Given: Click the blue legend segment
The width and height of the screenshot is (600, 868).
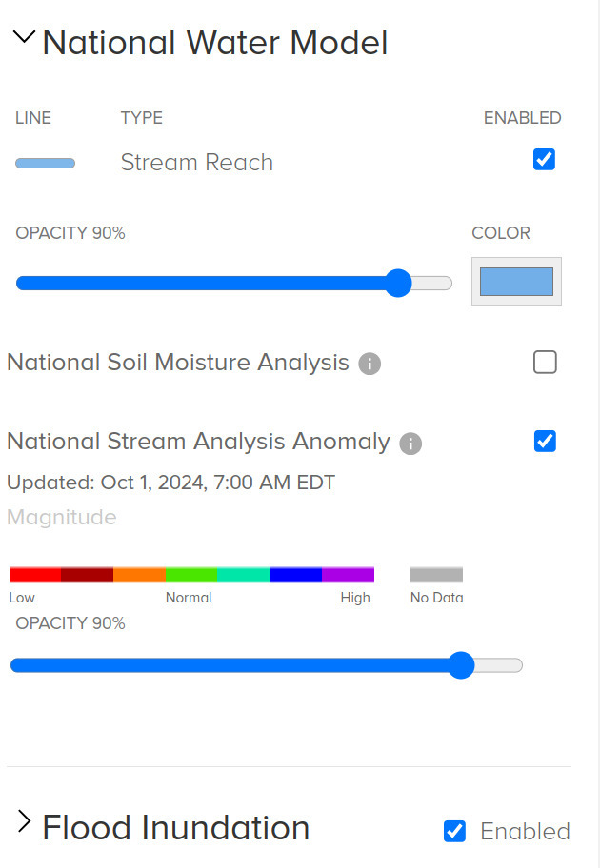Looking at the screenshot, I should click(x=295, y=574).
